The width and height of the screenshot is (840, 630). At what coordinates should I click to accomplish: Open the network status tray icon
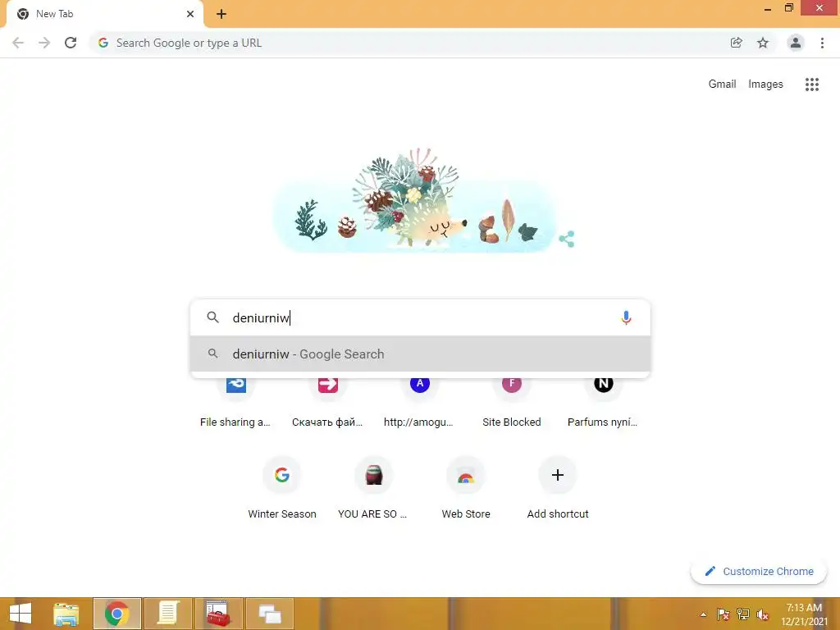point(743,614)
